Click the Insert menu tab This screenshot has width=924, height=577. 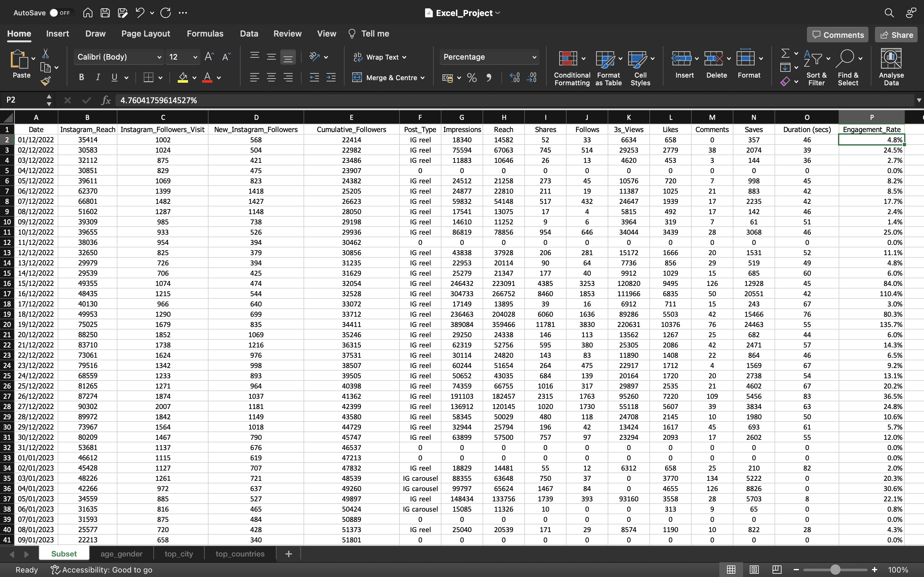(57, 33)
